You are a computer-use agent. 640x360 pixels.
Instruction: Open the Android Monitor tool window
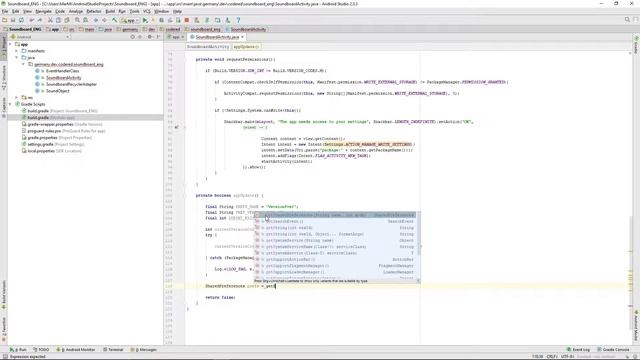pyautogui.click(x=76, y=350)
